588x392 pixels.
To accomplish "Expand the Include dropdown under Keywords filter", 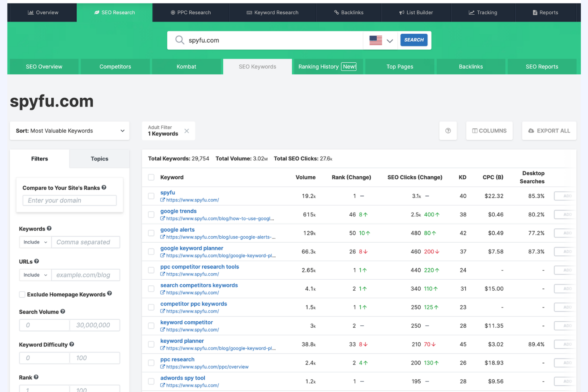I will [35, 242].
